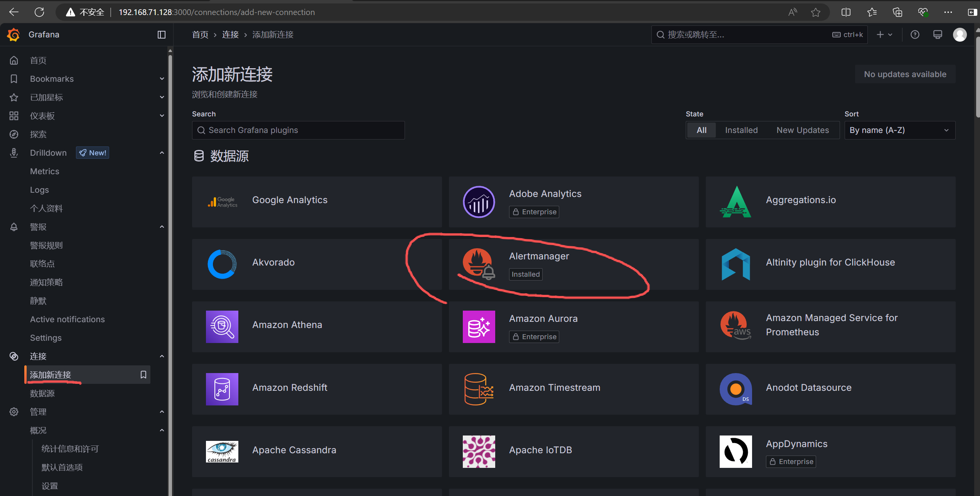This screenshot has height=496, width=980.
Task: Open the Amazon Timestream plugin icon
Action: pyautogui.click(x=479, y=389)
